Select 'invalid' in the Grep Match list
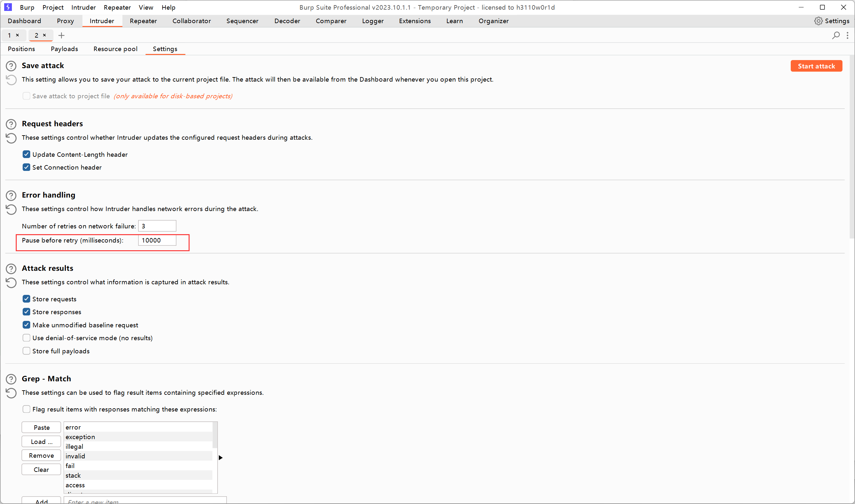 138,456
